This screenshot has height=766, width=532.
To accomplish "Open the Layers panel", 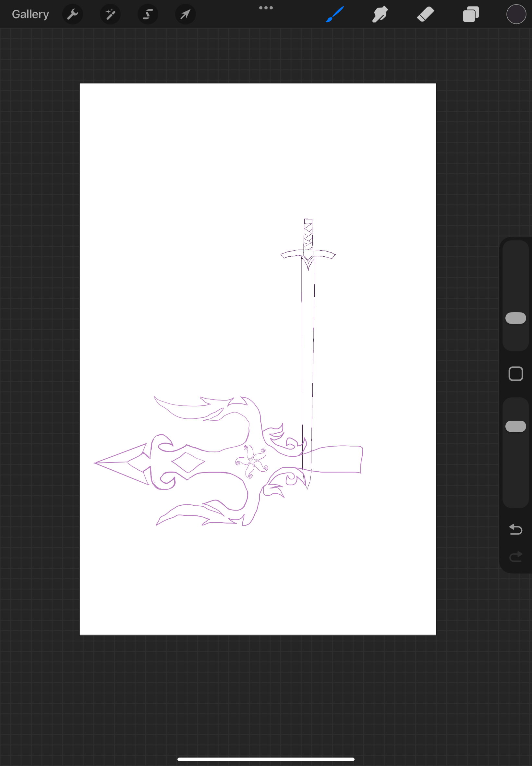I will (x=471, y=14).
